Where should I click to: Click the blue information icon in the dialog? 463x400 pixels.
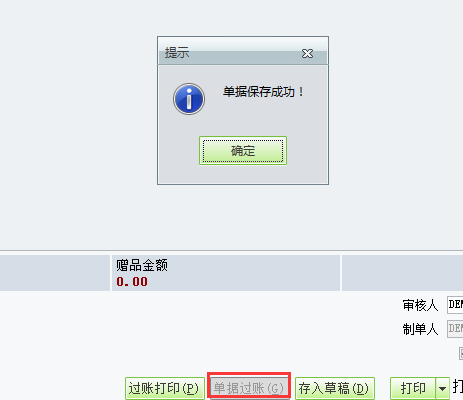[x=189, y=99]
